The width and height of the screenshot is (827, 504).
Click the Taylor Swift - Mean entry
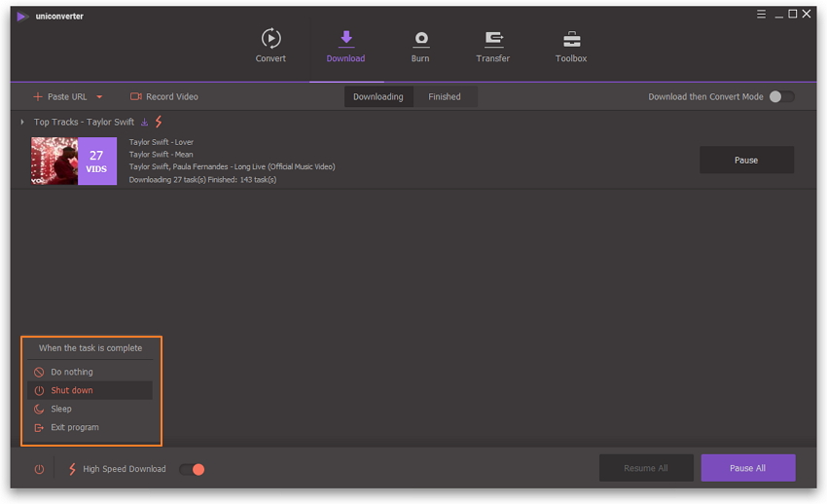[x=161, y=155]
